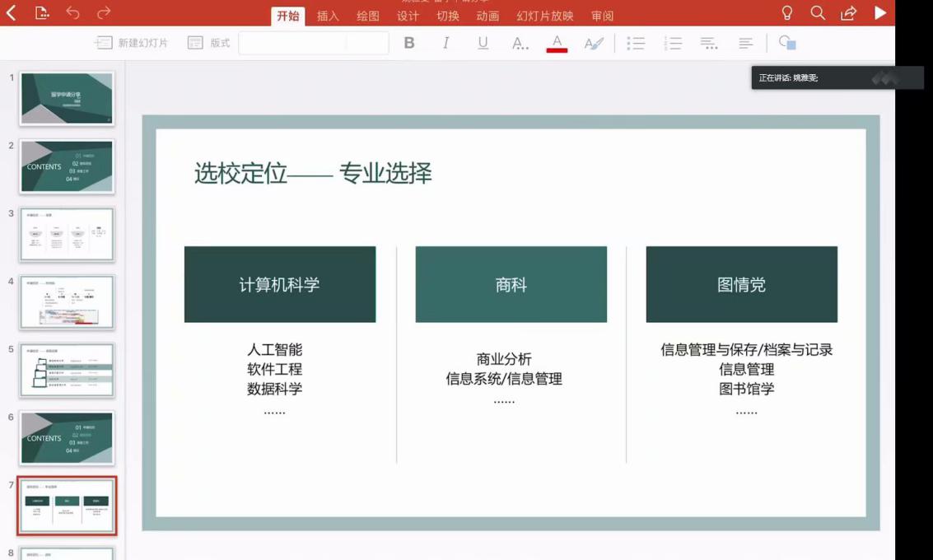Open the bulleted list options
The width and height of the screenshot is (933, 560).
tap(636, 43)
